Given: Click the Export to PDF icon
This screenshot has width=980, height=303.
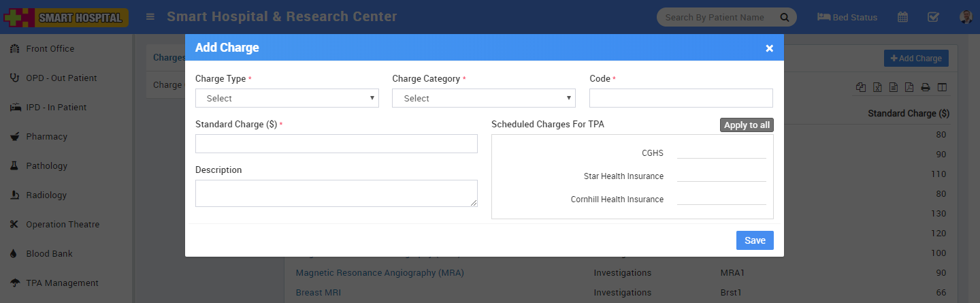Looking at the screenshot, I should coord(909,87).
